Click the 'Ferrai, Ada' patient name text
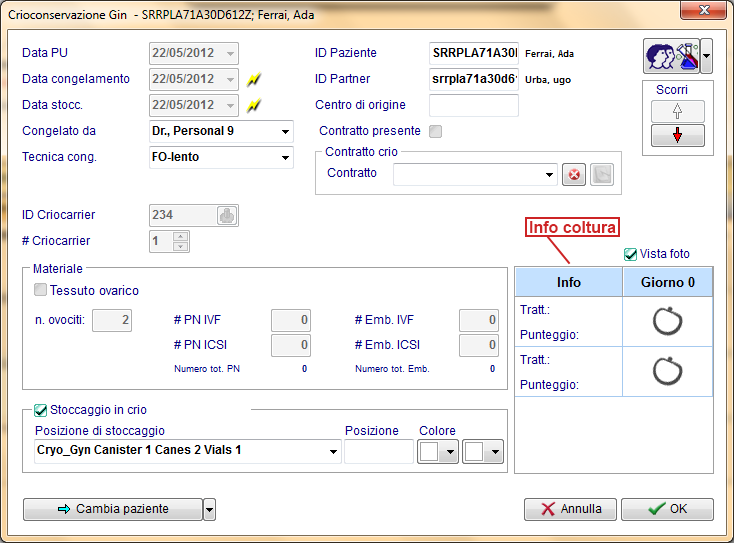734x543 pixels. click(x=549, y=54)
